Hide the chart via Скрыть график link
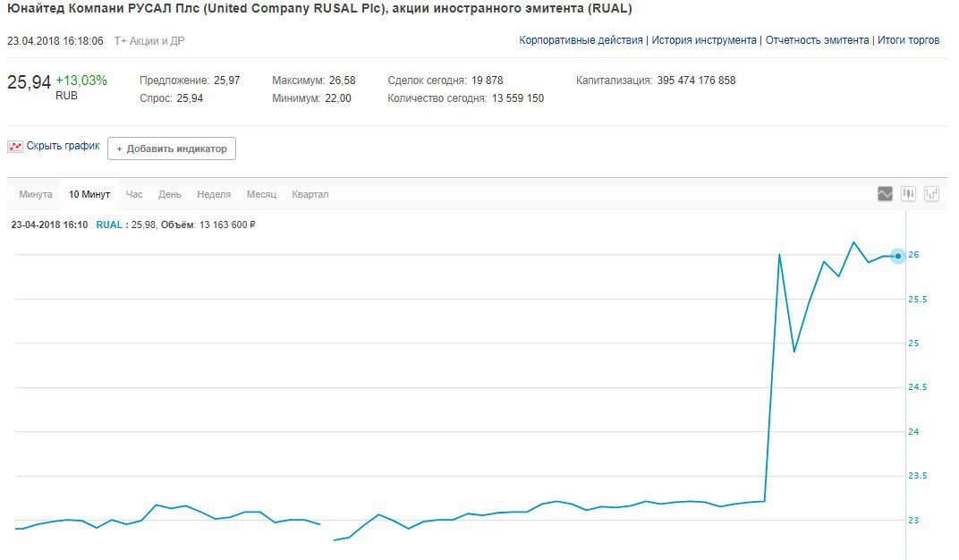The height and width of the screenshot is (560, 959). coord(63,146)
